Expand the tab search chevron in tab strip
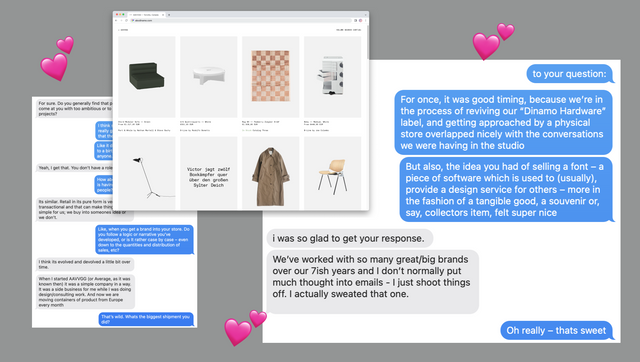Viewport: 640px width, 362px height. 365,15
